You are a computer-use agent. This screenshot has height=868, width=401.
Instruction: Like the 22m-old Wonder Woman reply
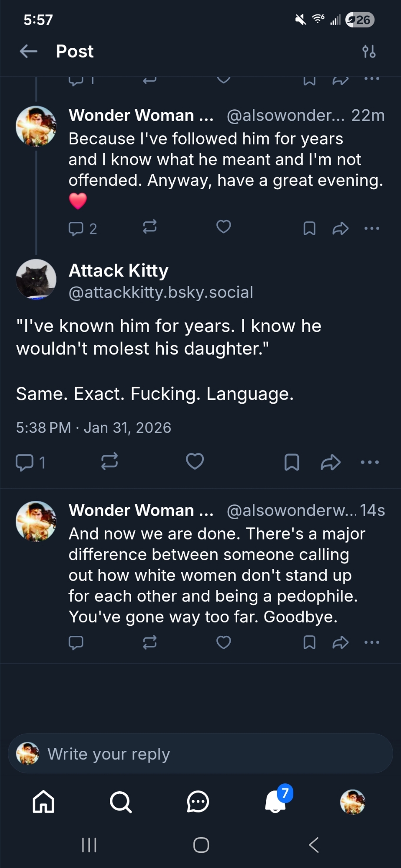[x=224, y=227]
